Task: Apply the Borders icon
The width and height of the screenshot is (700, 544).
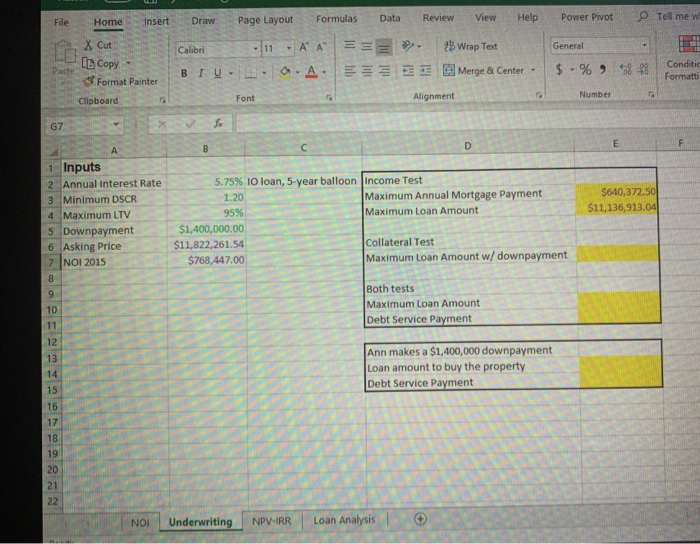Action: pos(251,73)
